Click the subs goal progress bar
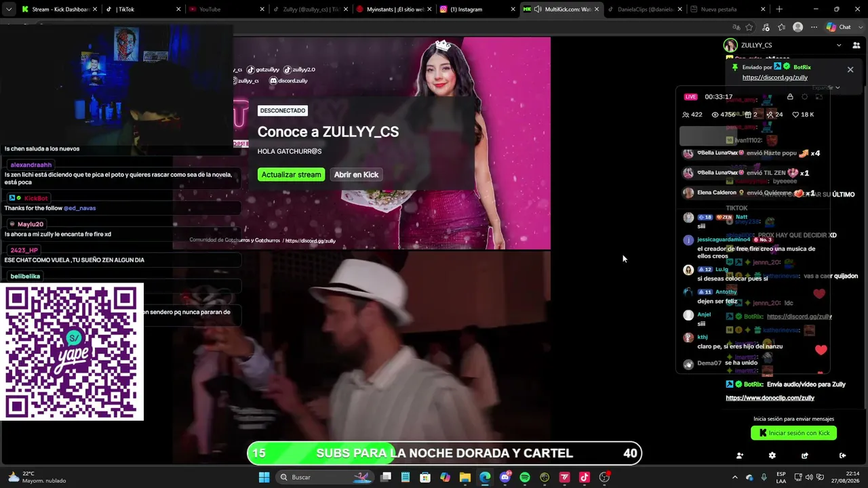This screenshot has height=488, width=868. [x=444, y=453]
